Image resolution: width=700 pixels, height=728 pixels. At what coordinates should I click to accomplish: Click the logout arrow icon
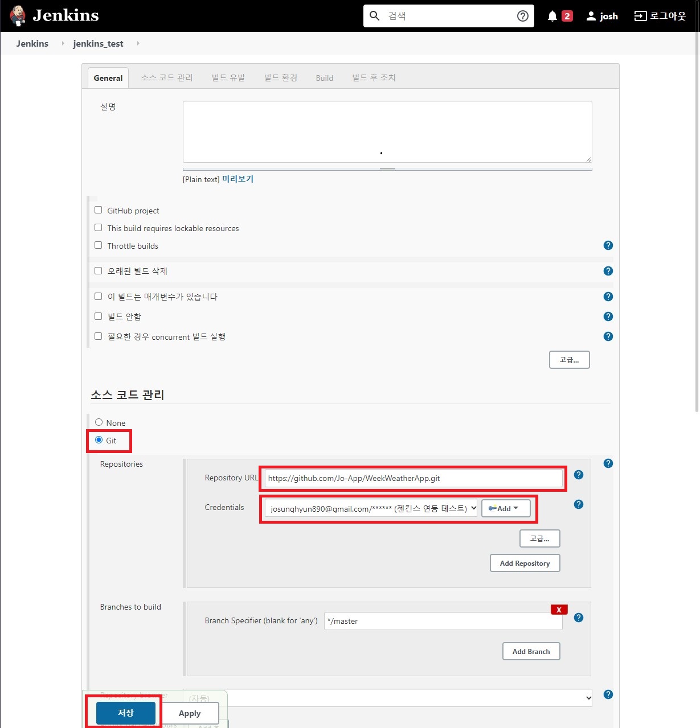(641, 16)
